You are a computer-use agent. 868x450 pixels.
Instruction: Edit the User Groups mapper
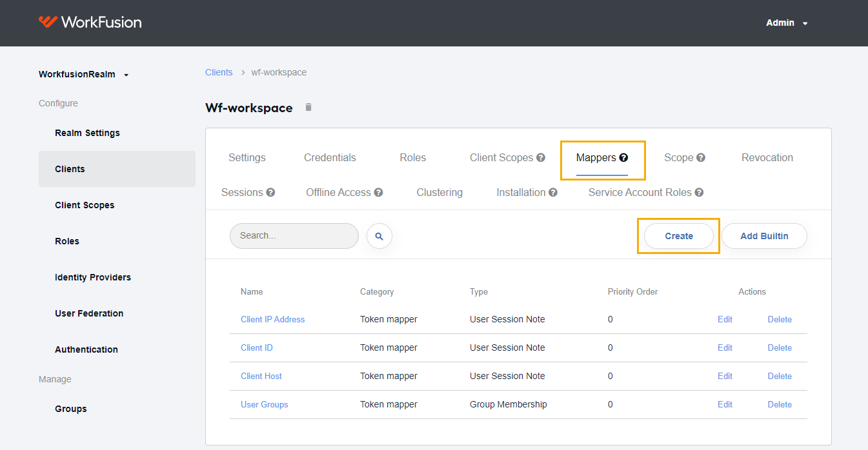(x=725, y=404)
